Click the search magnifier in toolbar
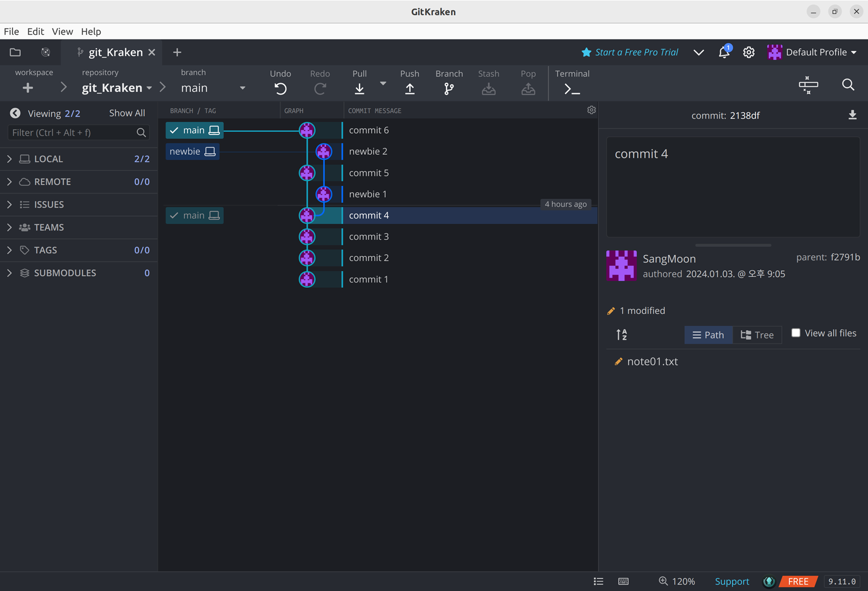The width and height of the screenshot is (868, 591). click(848, 84)
